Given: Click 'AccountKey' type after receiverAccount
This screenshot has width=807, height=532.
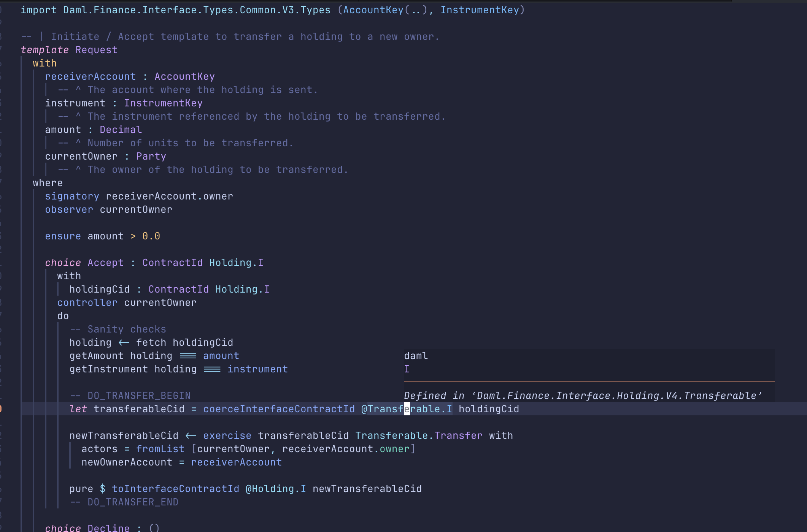Looking at the screenshot, I should point(184,76).
